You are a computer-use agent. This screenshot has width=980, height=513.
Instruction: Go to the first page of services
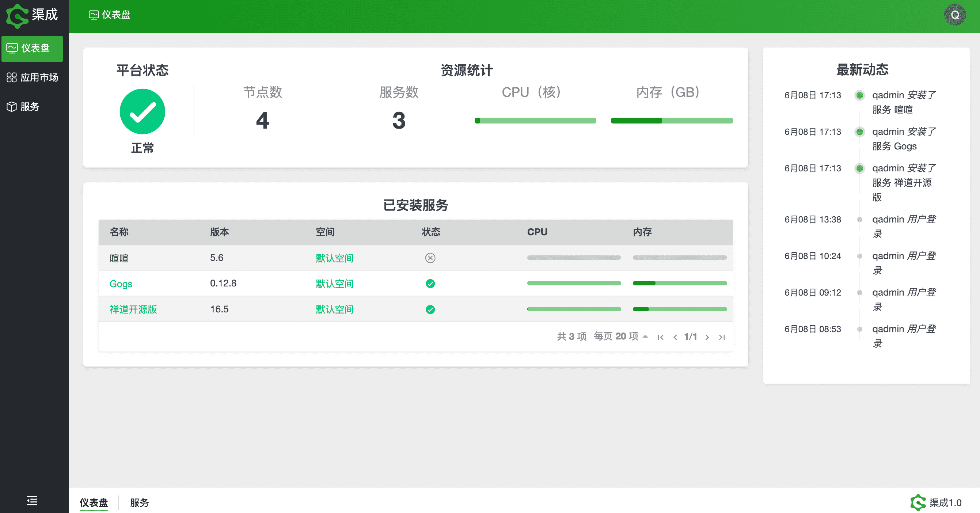(x=660, y=337)
